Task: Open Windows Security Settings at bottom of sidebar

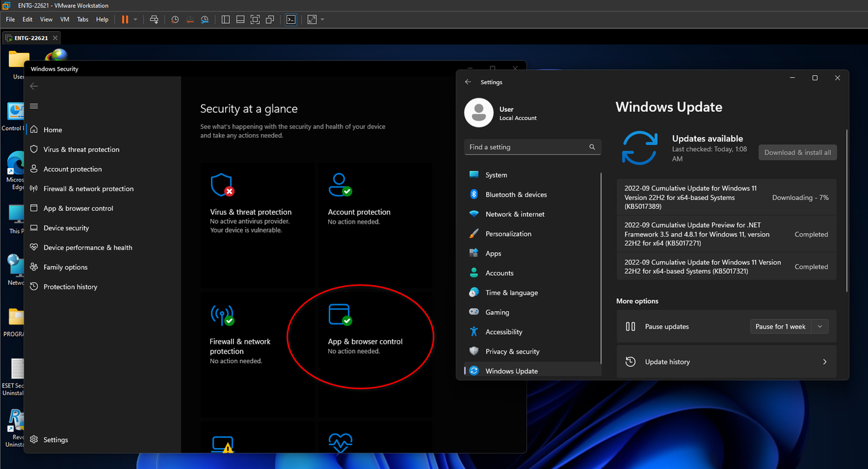Action: [x=102, y=440]
